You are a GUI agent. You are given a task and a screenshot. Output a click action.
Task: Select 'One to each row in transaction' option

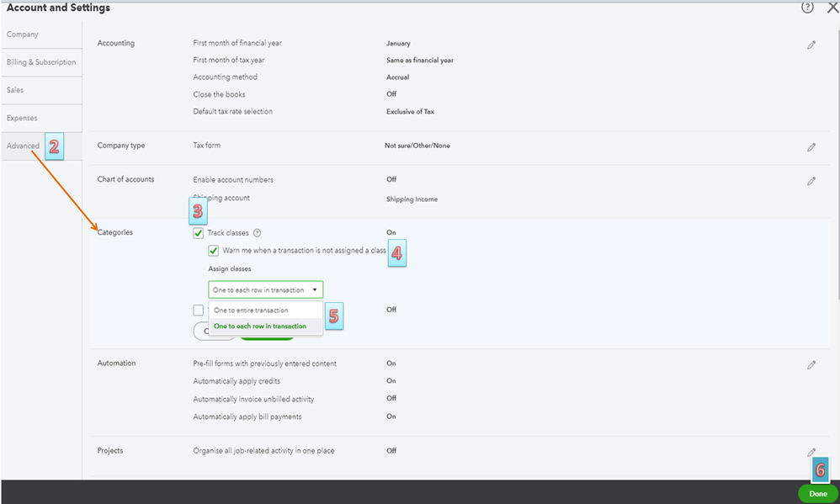(x=260, y=326)
